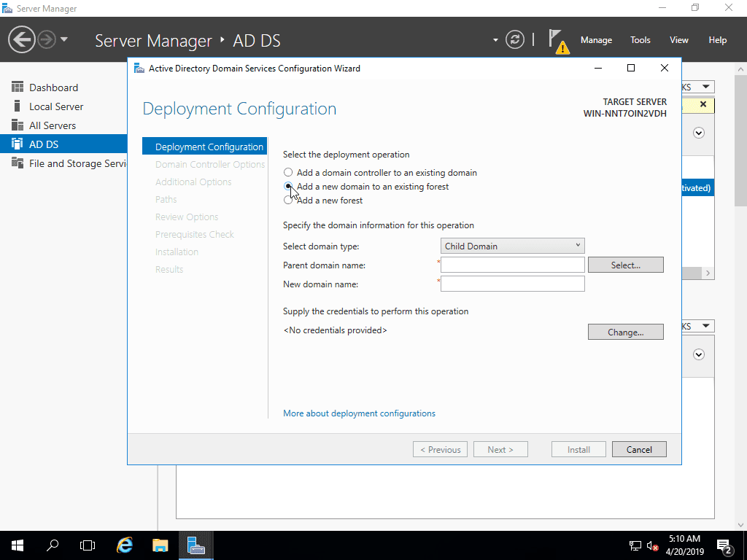Open the Help menu

718,40
